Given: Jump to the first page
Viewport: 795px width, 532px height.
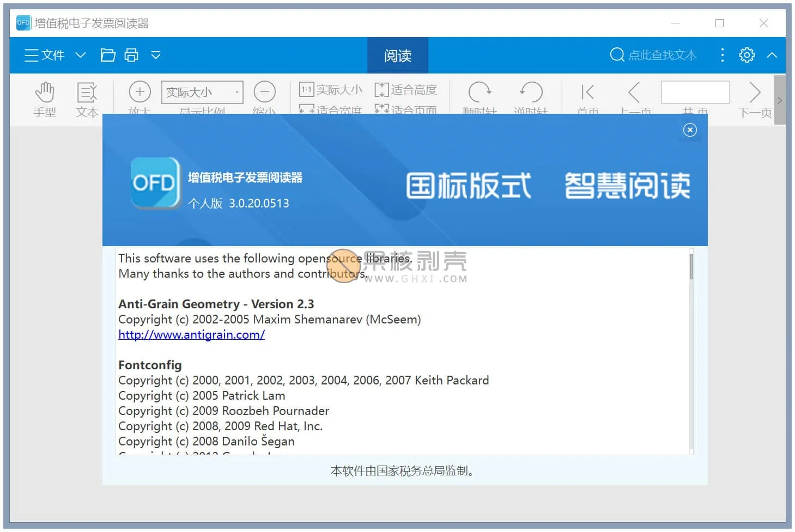Looking at the screenshot, I should (x=587, y=92).
